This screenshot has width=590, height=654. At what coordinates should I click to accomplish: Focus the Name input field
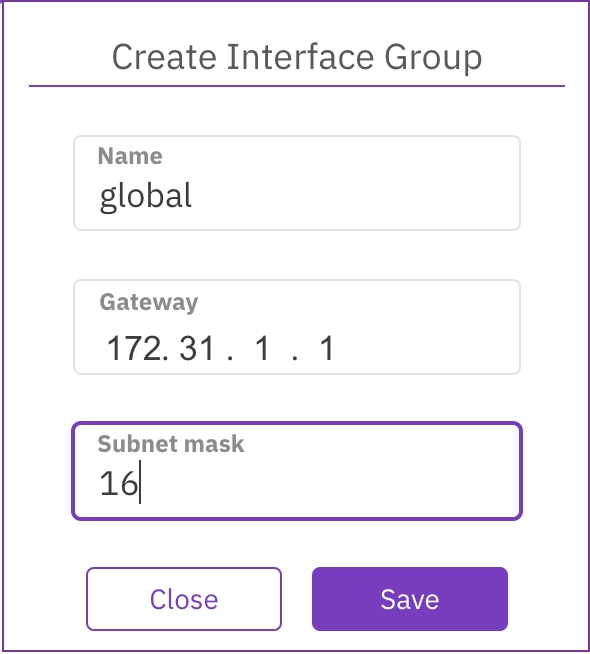coord(297,183)
